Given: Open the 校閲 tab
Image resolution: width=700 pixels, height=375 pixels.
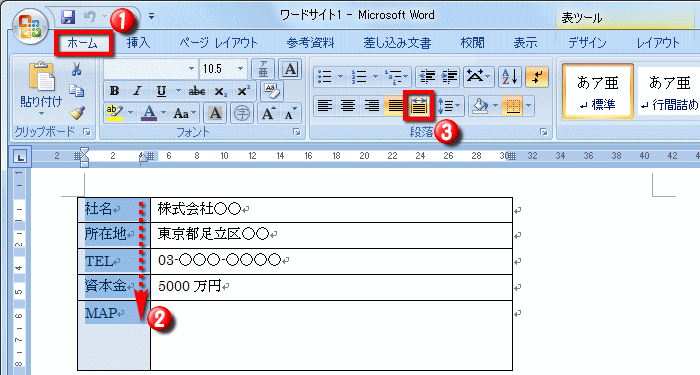Looking at the screenshot, I should pyautogui.click(x=472, y=43).
